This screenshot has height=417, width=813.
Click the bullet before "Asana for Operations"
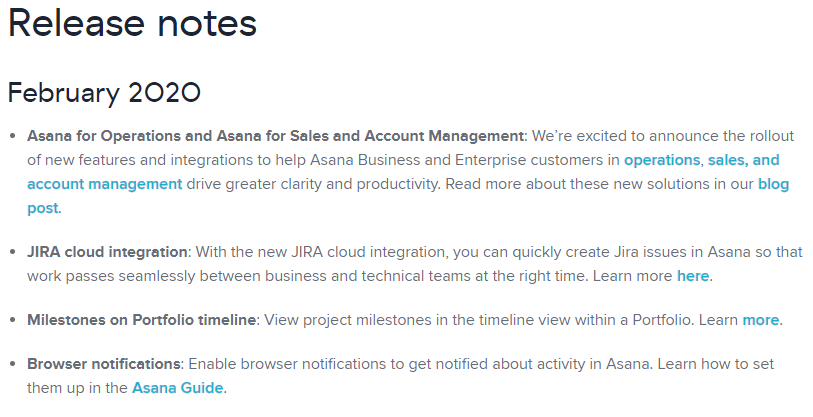coord(12,136)
